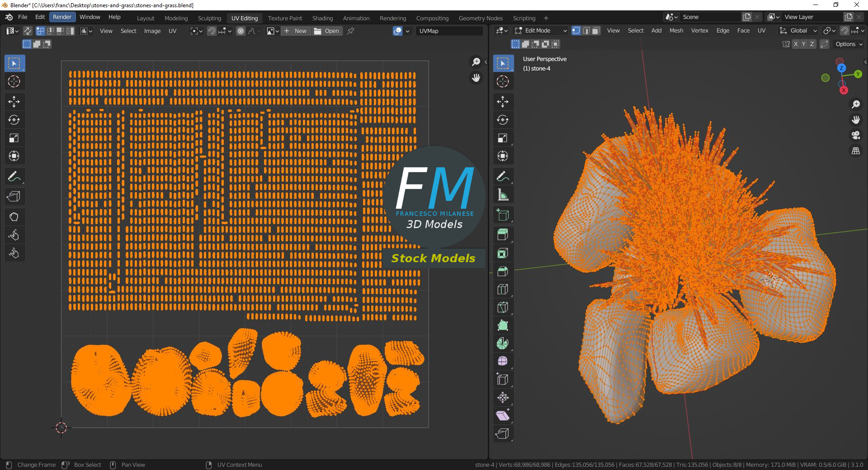Image resolution: width=868 pixels, height=470 pixels.
Task: Pick the Inset Faces tool
Action: pyautogui.click(x=503, y=253)
